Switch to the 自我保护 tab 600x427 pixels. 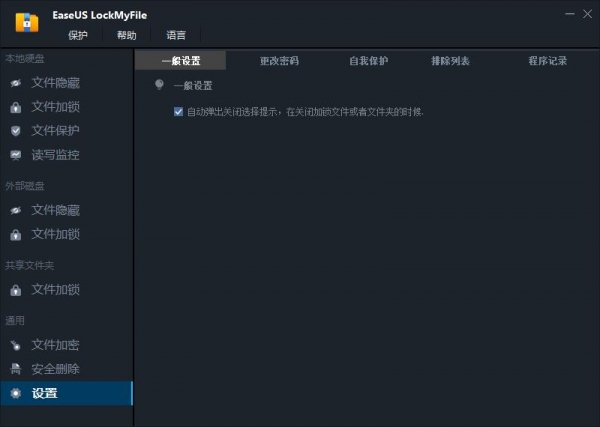pos(368,60)
